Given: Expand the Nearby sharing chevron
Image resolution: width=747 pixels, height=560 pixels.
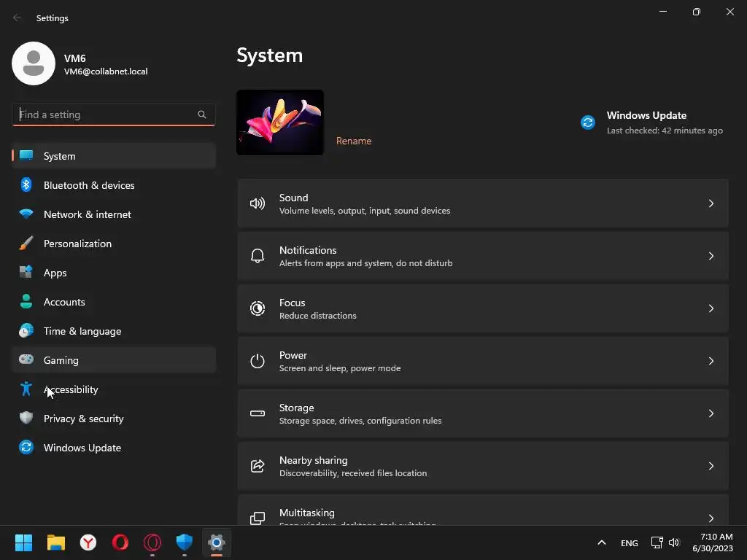Looking at the screenshot, I should [711, 466].
